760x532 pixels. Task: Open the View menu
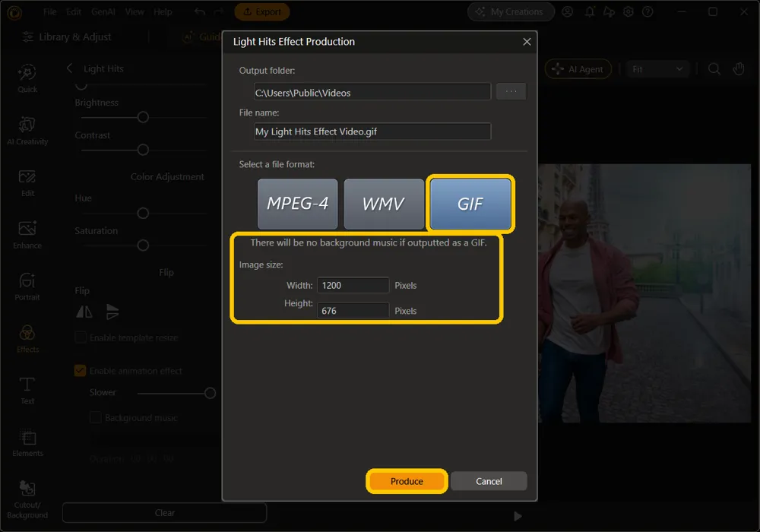[135, 11]
